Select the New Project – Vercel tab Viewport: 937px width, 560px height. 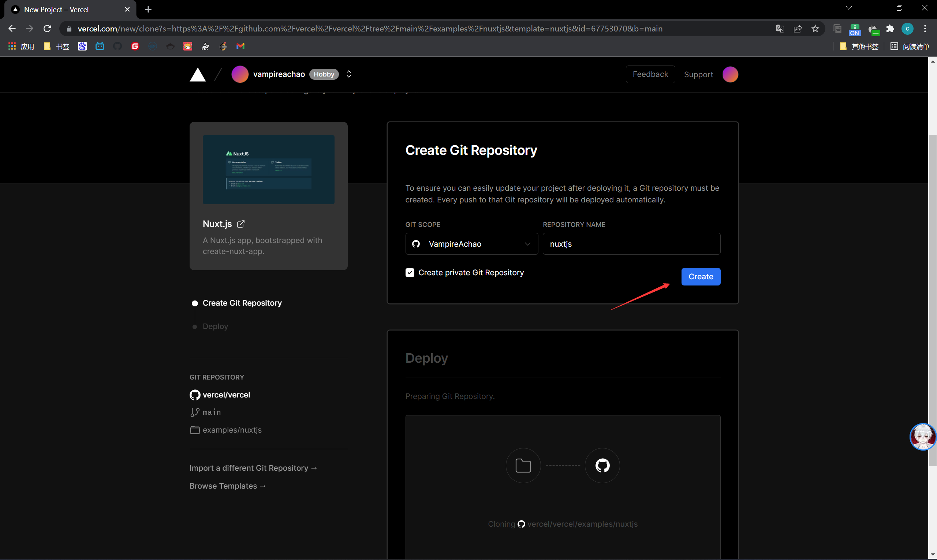[x=70, y=10]
